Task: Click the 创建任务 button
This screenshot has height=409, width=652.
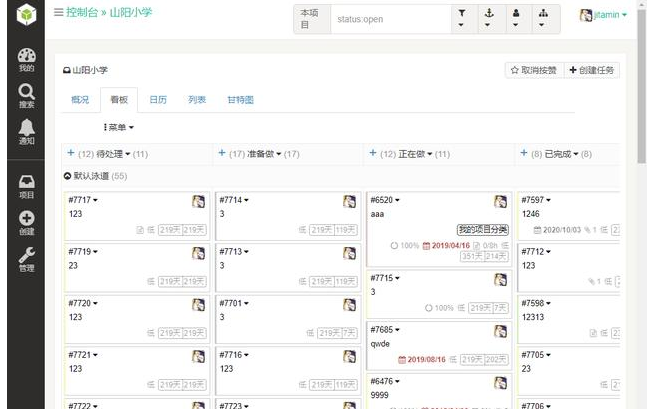Action: [x=592, y=70]
